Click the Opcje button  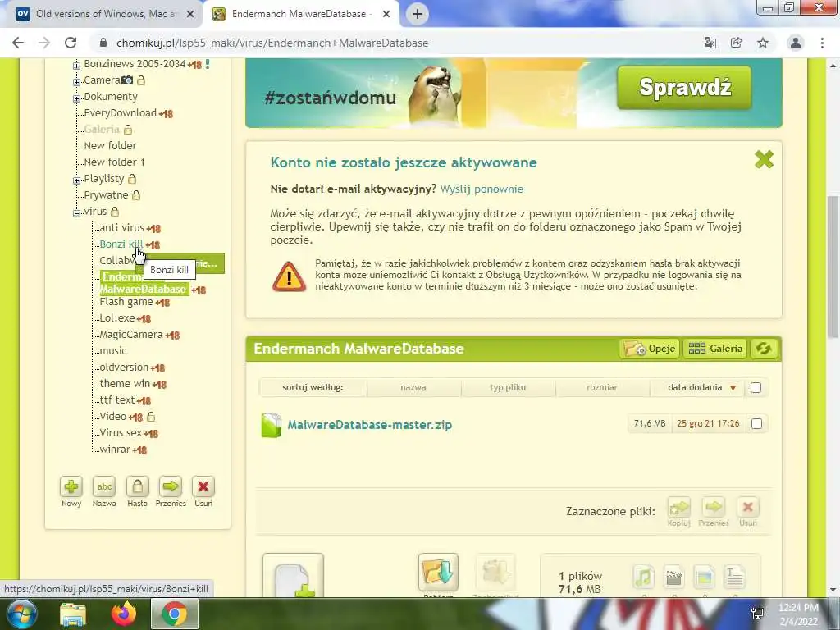[x=650, y=349]
